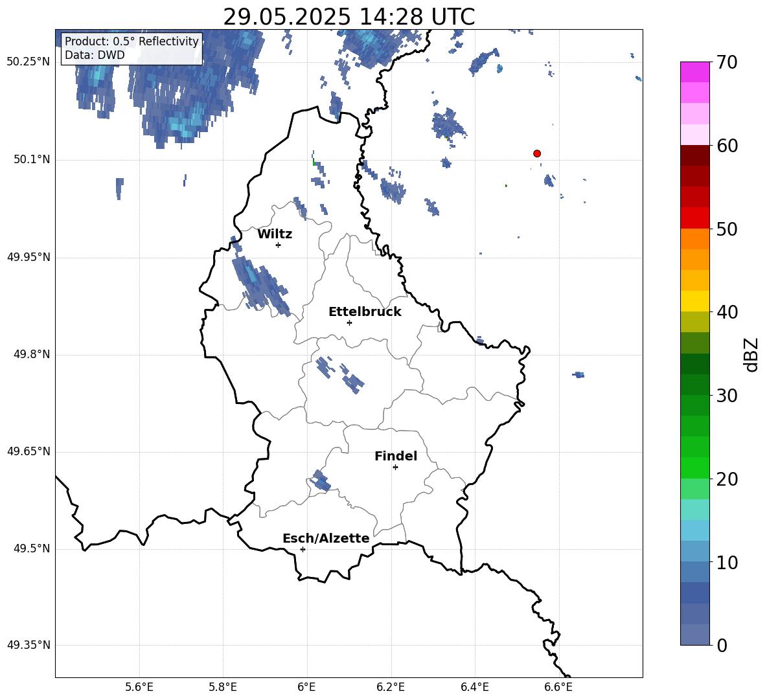767x700 pixels.
Task: Click the colorbar tick label "50"
Action: tap(727, 229)
